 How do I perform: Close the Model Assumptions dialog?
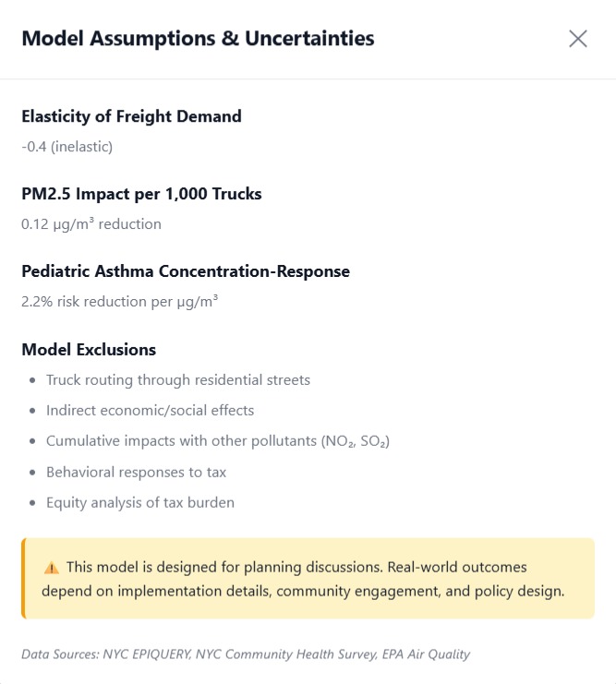[578, 39]
